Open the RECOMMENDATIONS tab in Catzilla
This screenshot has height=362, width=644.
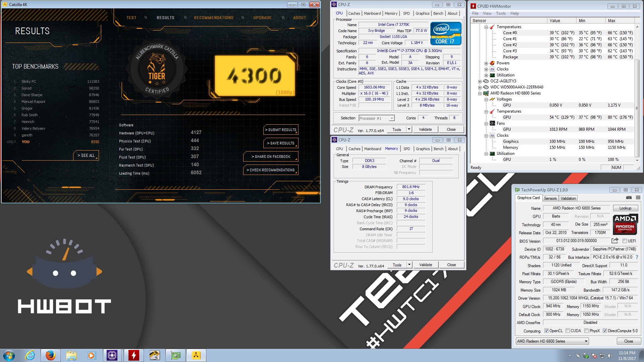coord(214,17)
